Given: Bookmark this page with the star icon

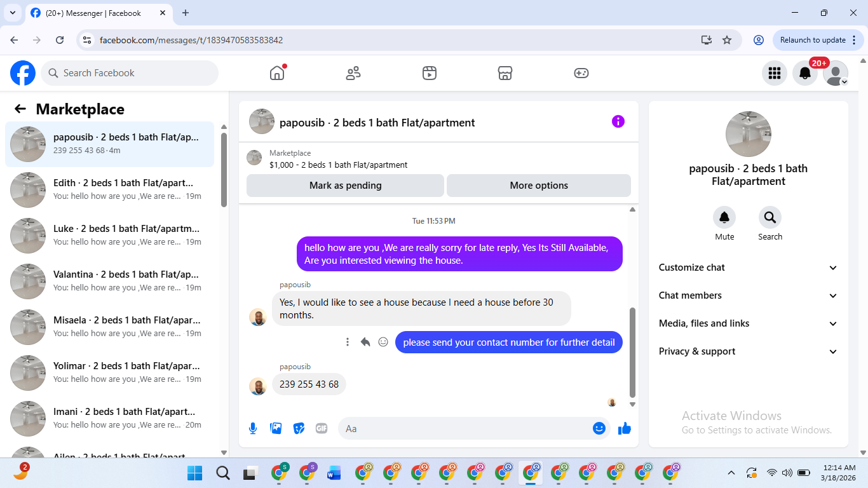Looking at the screenshot, I should (x=727, y=40).
